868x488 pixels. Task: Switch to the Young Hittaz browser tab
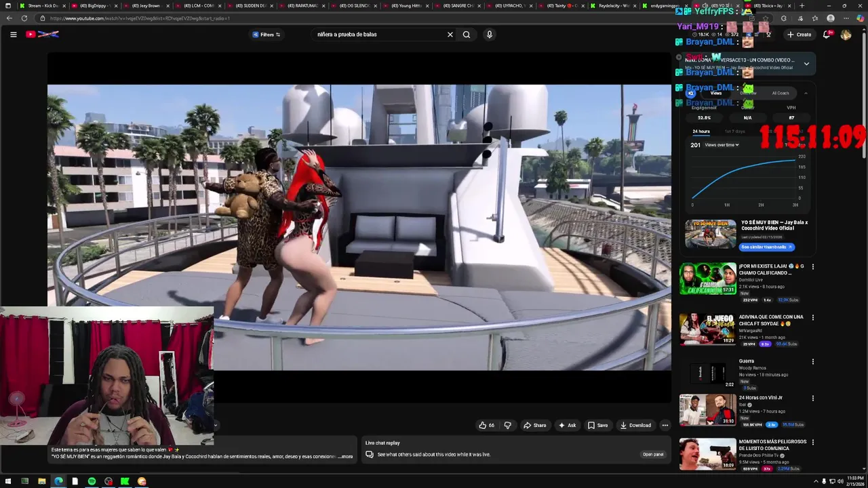click(406, 5)
